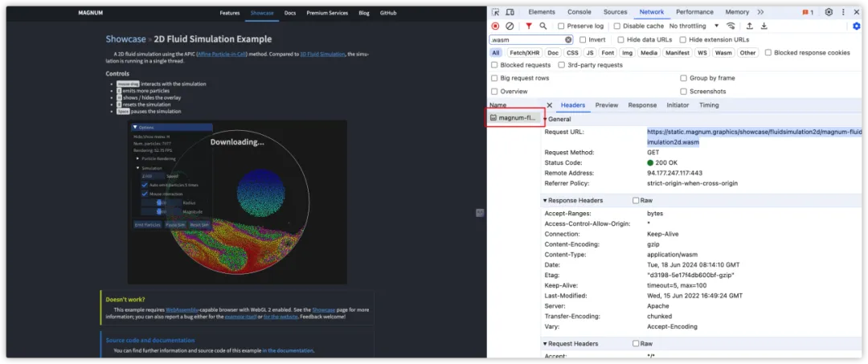This screenshot has height=364, width=868.
Task: Switch to the Performance tab
Action: 694,12
